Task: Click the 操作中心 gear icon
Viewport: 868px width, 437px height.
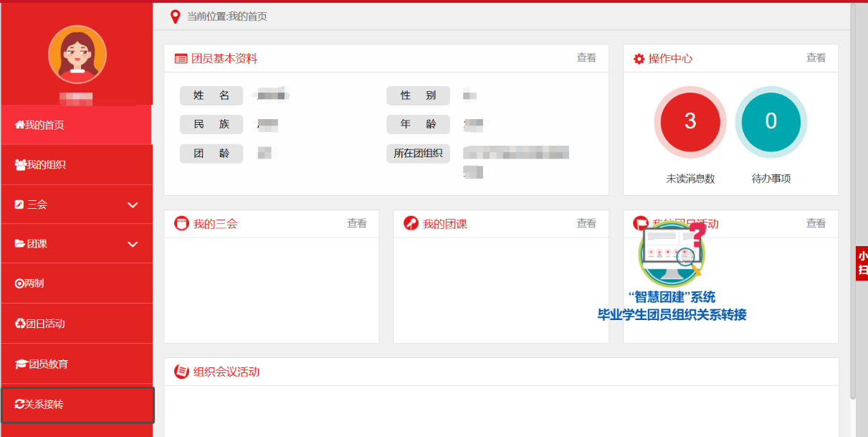Action: click(x=639, y=59)
